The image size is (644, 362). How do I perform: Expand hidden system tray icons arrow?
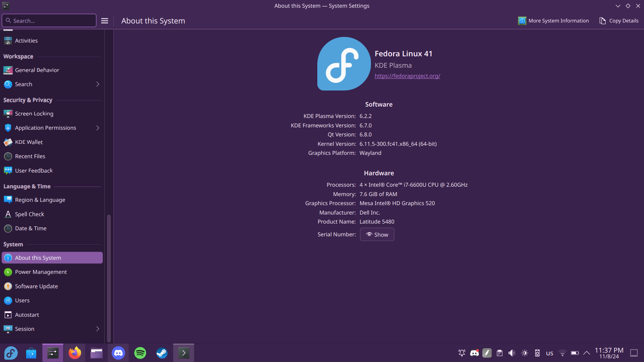(x=587, y=353)
